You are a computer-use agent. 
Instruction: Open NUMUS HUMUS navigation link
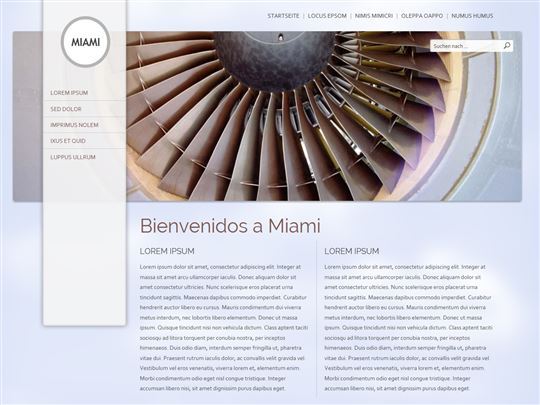coord(472,16)
